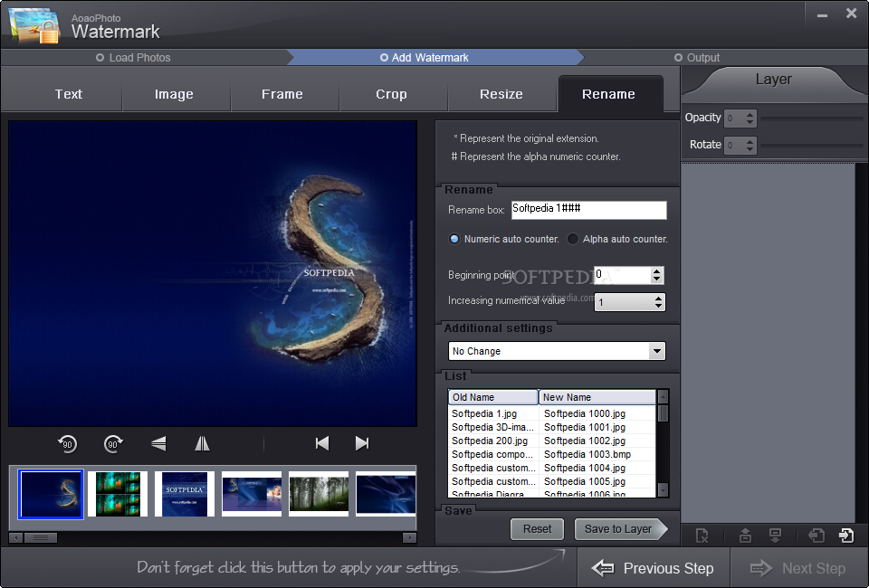The width and height of the screenshot is (869, 588).
Task: Go to the Load Photos step
Action: point(133,58)
